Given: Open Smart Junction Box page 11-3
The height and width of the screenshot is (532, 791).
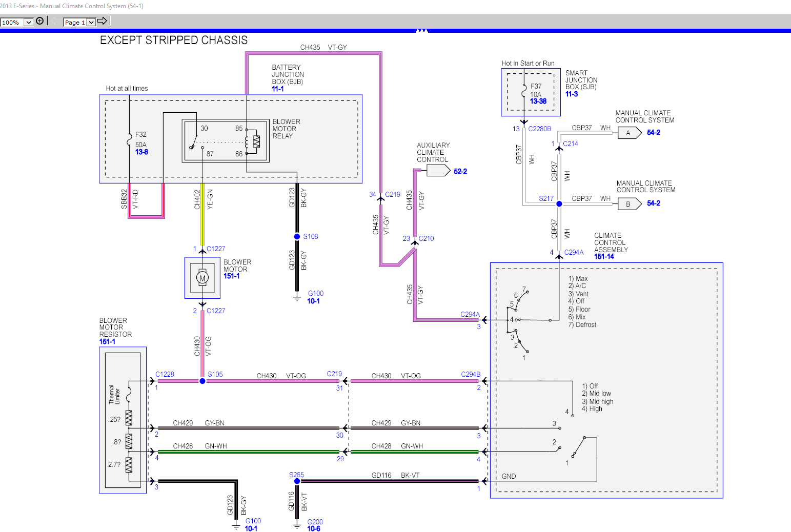Looking at the screenshot, I should tap(571, 94).
